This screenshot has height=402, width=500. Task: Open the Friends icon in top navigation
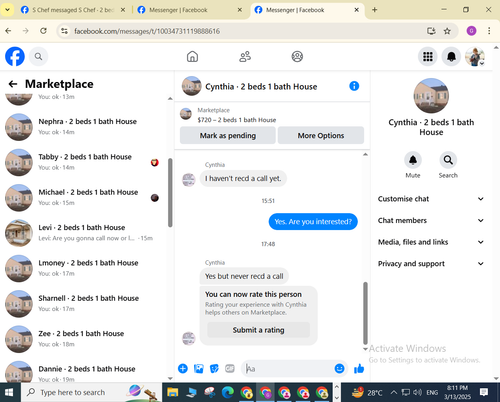point(245,57)
